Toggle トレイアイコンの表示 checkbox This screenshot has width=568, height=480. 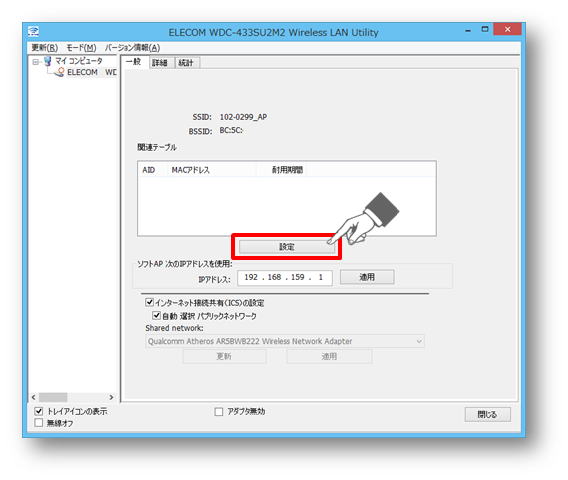39,411
